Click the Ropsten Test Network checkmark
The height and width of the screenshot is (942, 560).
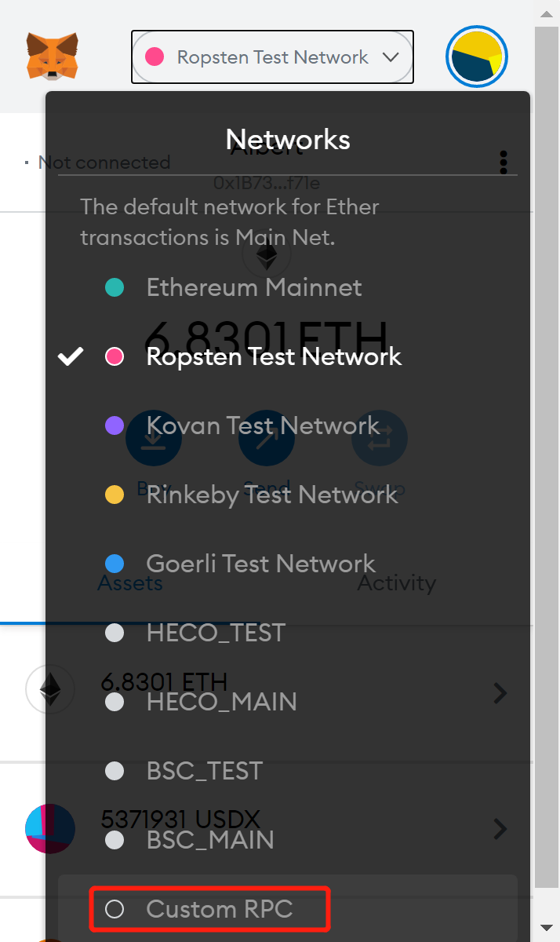(x=71, y=357)
